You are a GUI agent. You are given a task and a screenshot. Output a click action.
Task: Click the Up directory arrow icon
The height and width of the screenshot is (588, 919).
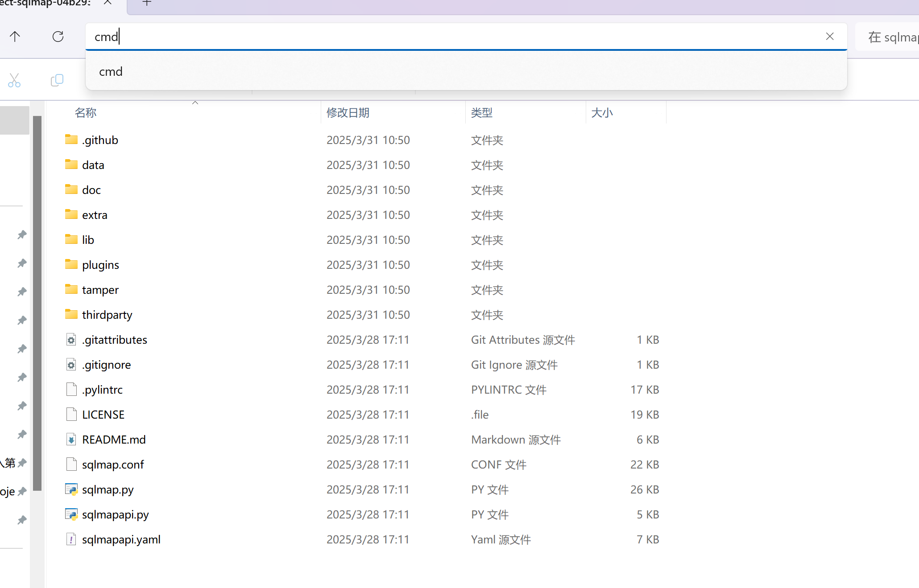coord(15,37)
